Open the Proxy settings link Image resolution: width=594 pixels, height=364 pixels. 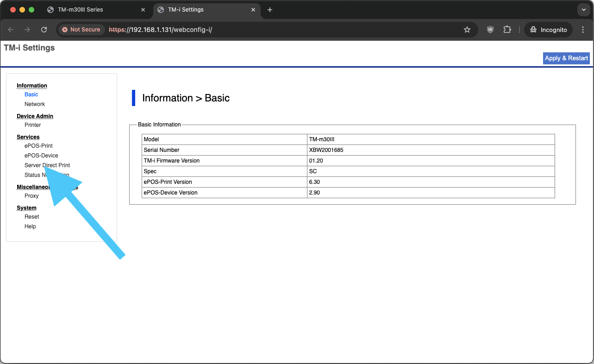pyautogui.click(x=31, y=196)
